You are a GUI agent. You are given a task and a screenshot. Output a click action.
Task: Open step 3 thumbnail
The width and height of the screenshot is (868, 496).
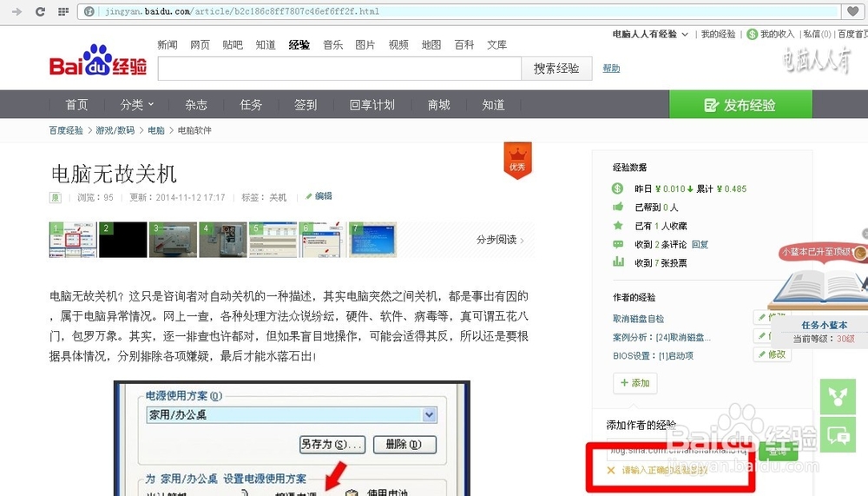[173, 240]
